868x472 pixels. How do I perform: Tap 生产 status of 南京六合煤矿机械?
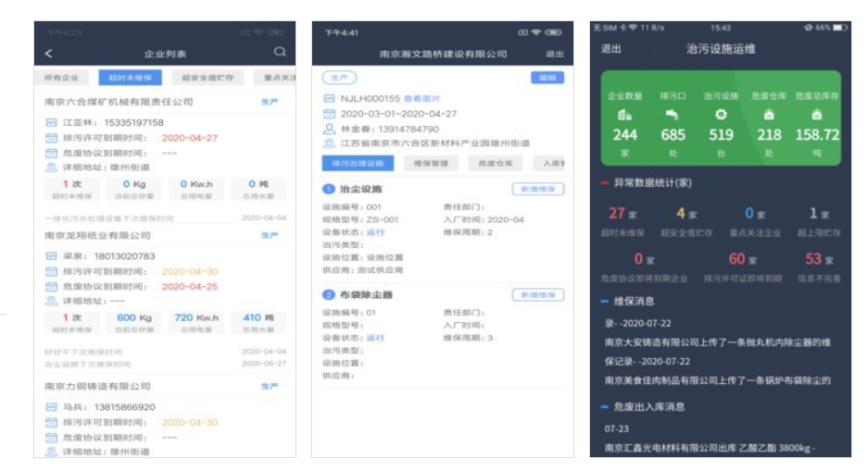[x=270, y=102]
